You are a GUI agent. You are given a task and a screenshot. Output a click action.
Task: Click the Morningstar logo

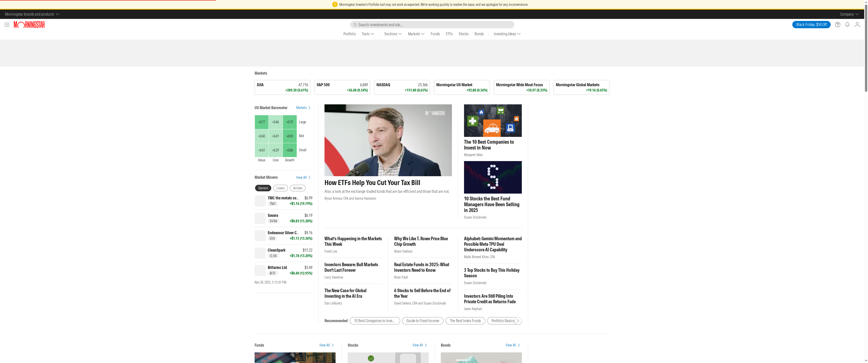(29, 25)
